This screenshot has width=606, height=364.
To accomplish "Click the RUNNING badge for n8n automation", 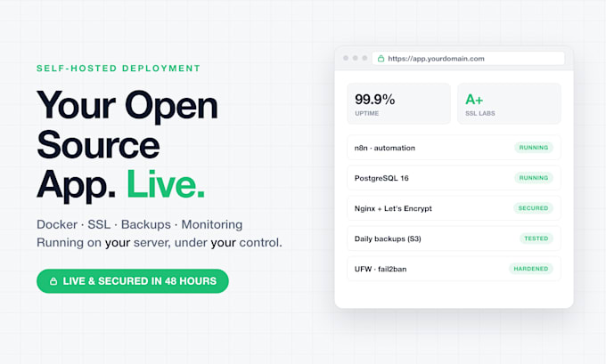I will coord(533,148).
